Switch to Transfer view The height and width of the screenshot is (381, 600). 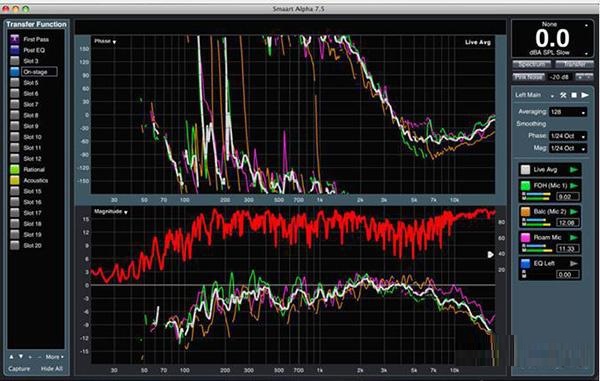574,64
